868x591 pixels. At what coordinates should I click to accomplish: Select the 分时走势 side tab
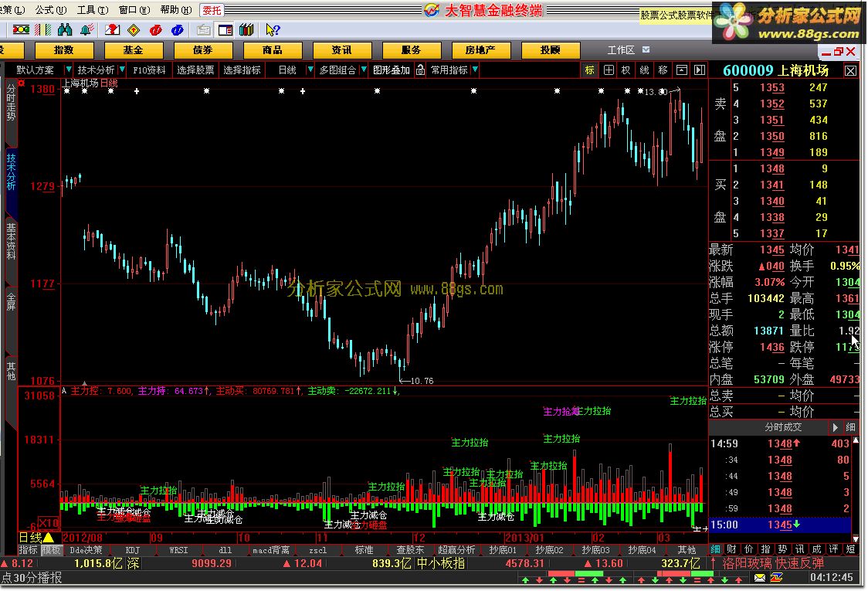click(11, 104)
